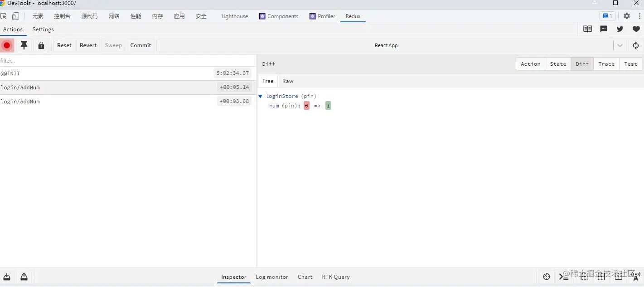Open the 内存 (Memory) panel

pos(157,16)
